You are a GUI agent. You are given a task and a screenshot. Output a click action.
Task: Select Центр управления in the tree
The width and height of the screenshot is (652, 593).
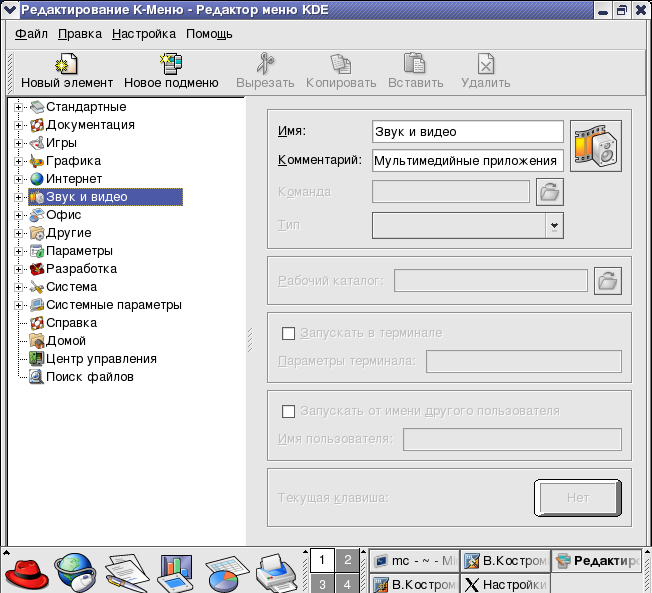click(x=101, y=359)
